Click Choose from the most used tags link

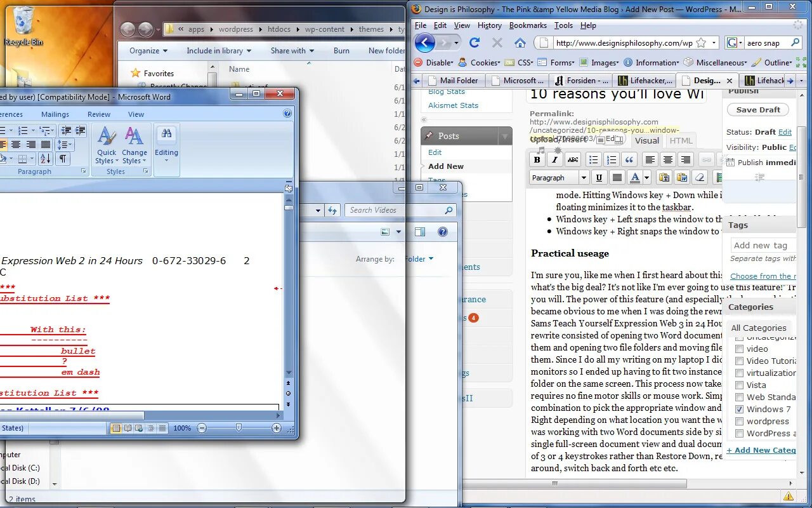pyautogui.click(x=763, y=276)
